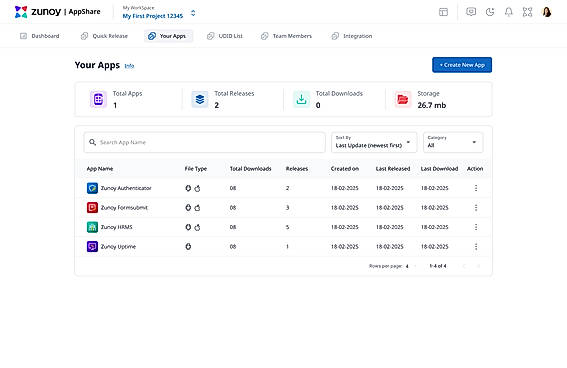The width and height of the screenshot is (567, 368).
Task: Click the Storage value 26.7 mb
Action: (432, 105)
